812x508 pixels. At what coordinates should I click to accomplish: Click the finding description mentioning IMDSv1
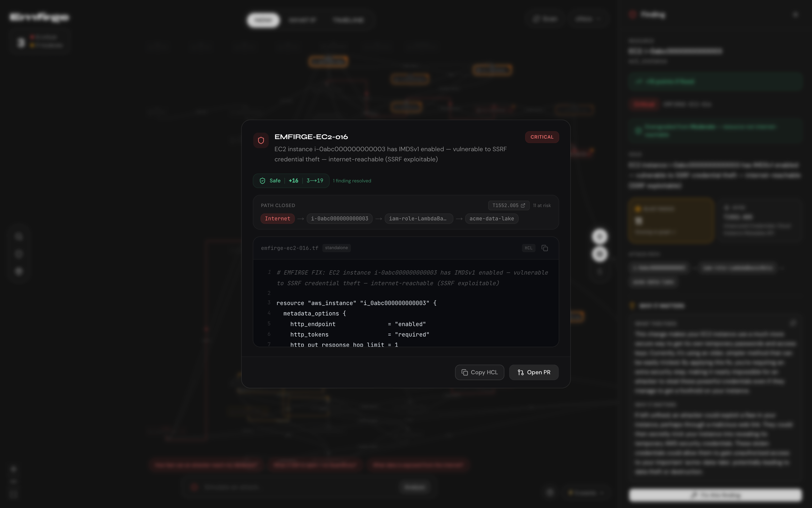[390, 154]
